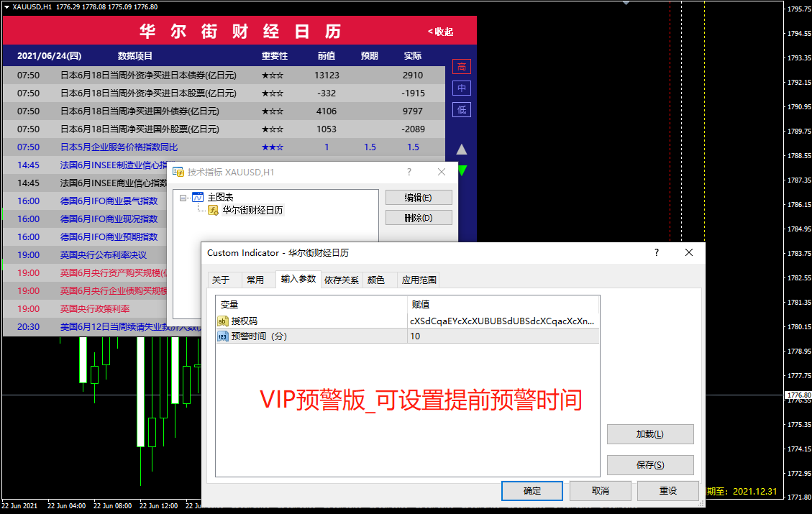
Task: Open the 应用范围 tab
Action: (419, 280)
